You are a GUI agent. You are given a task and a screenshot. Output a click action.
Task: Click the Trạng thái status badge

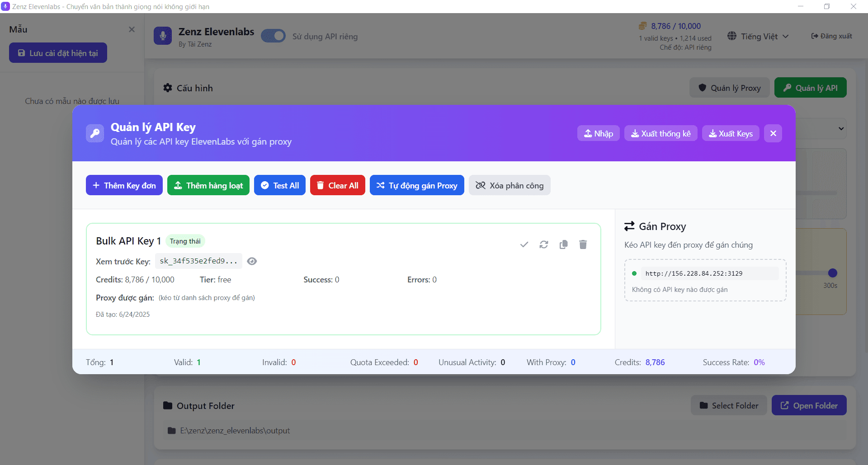[185, 241]
